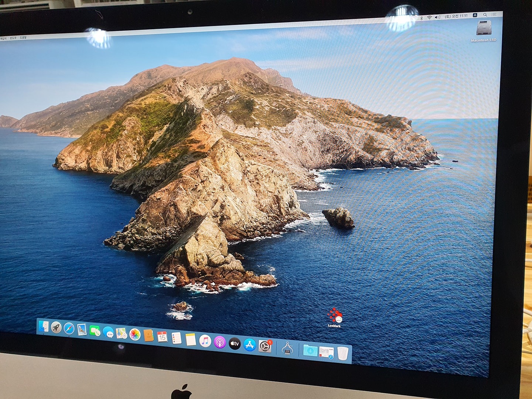Open Launchpad rocket icon
The height and width of the screenshot is (399, 532).
pyautogui.click(x=56, y=327)
